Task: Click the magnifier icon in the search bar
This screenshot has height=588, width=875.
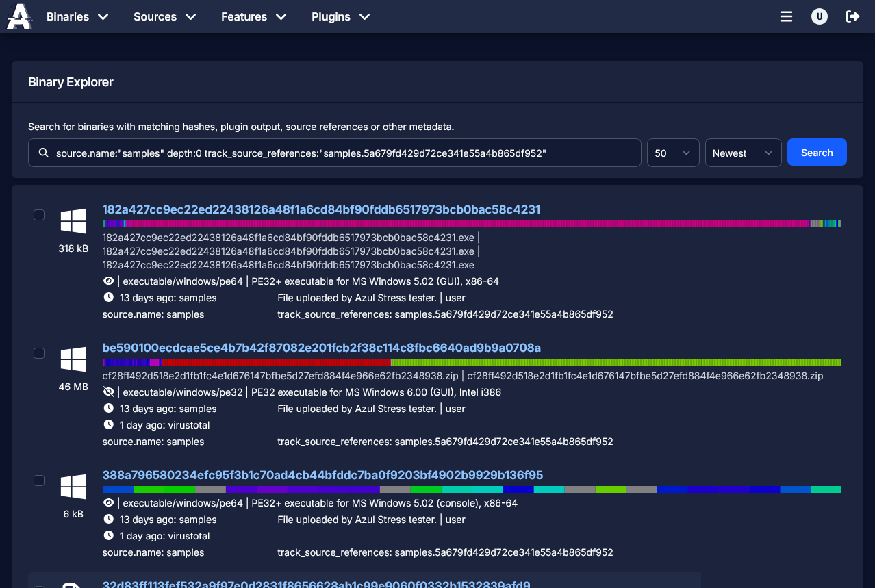Action: coord(43,152)
